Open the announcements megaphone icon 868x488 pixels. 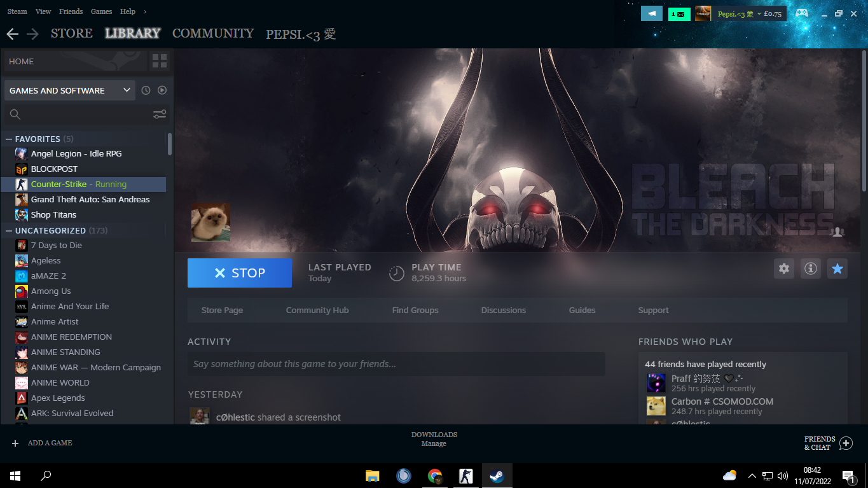[x=652, y=13]
